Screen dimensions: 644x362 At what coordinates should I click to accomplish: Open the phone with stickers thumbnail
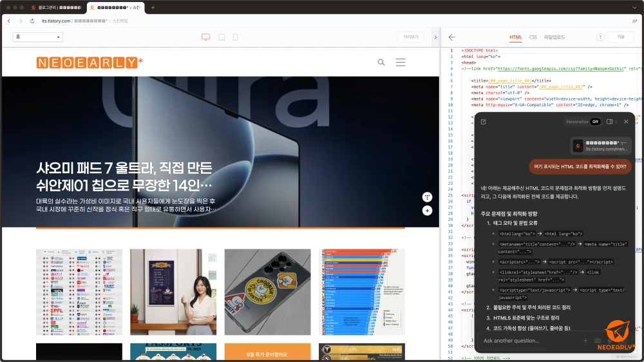[x=267, y=292]
